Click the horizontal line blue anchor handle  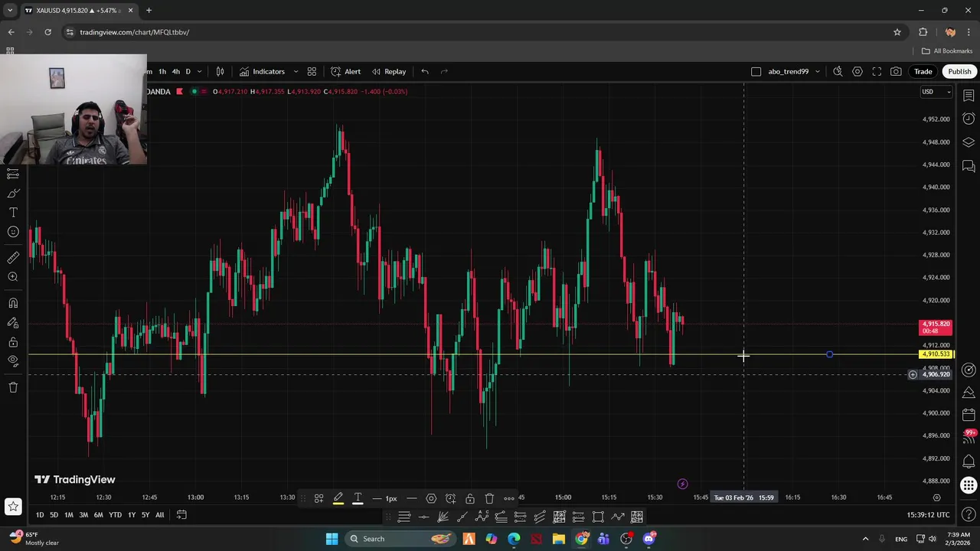click(x=830, y=354)
